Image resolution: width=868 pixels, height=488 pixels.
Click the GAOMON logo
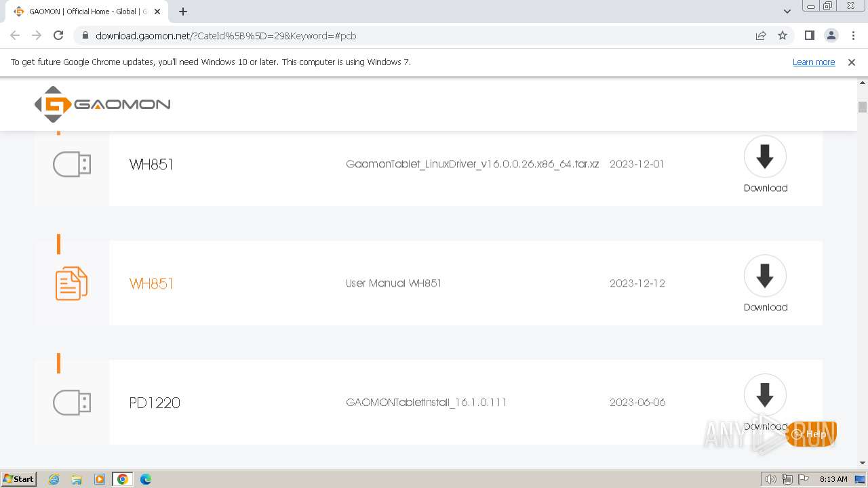pyautogui.click(x=102, y=104)
